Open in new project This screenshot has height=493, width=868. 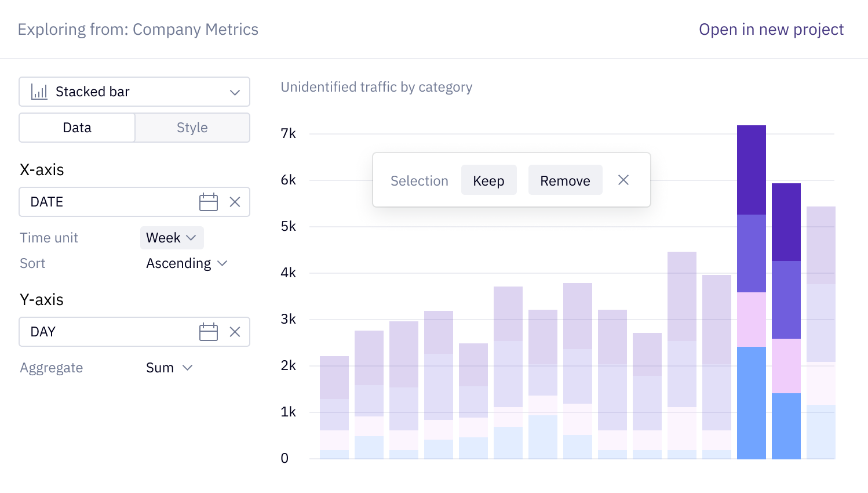click(x=771, y=29)
